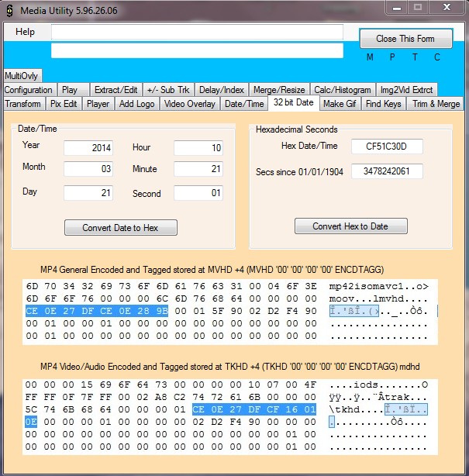469x476 pixels.
Task: Click 'mp42isomavc1..o>' ASCII text in MVHD dump
Action: (378, 287)
